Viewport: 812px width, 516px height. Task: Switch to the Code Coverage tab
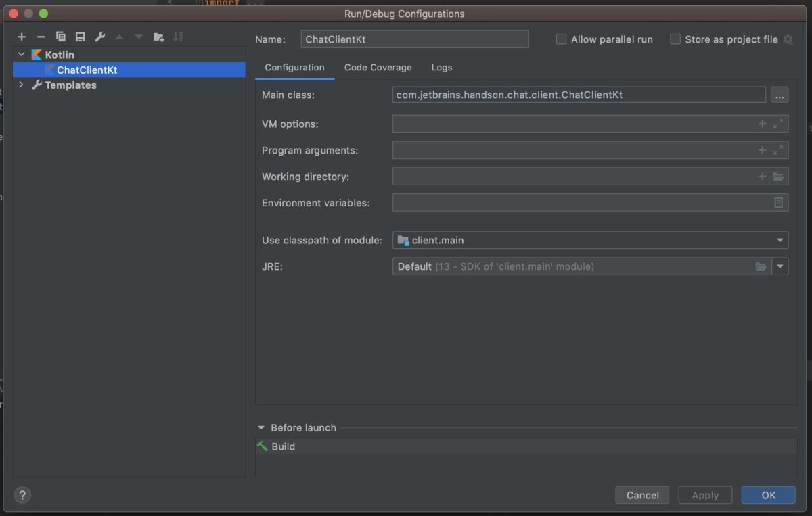[x=378, y=68]
